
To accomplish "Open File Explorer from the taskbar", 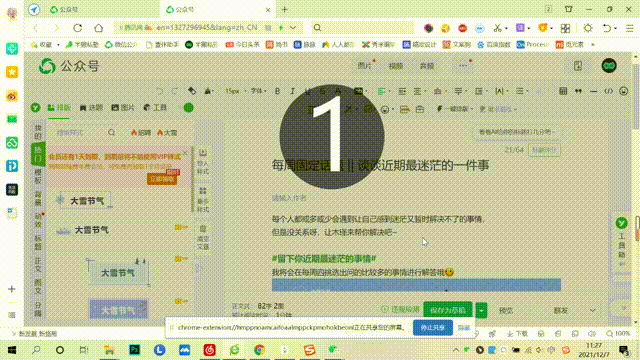I will [x=109, y=350].
